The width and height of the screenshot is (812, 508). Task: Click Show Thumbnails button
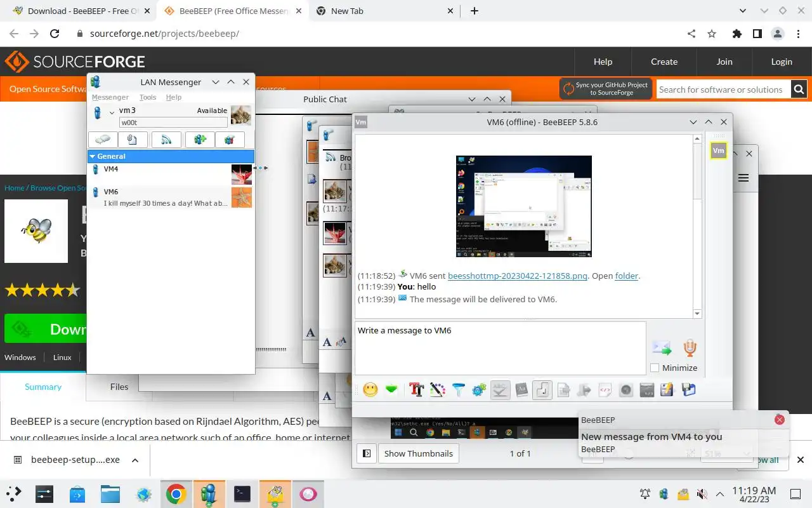click(x=419, y=453)
